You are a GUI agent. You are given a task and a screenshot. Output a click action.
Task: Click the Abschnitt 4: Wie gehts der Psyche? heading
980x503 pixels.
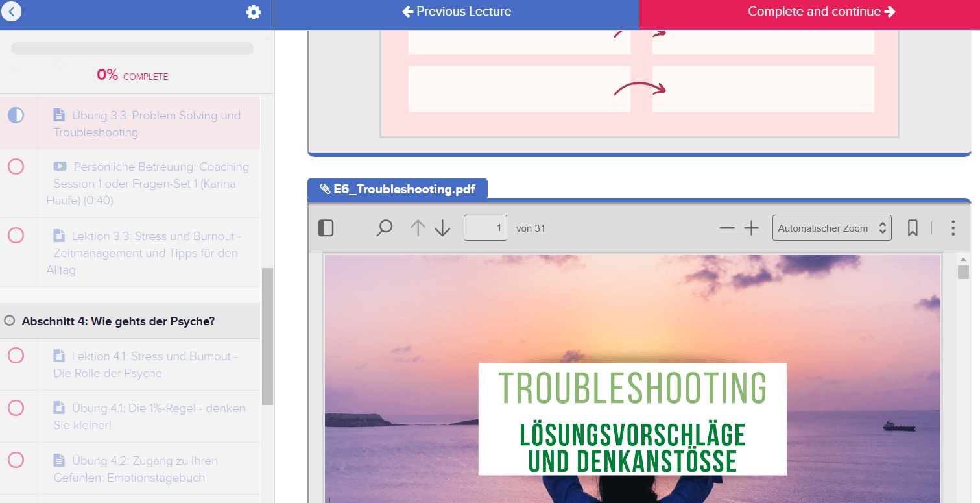[118, 321]
